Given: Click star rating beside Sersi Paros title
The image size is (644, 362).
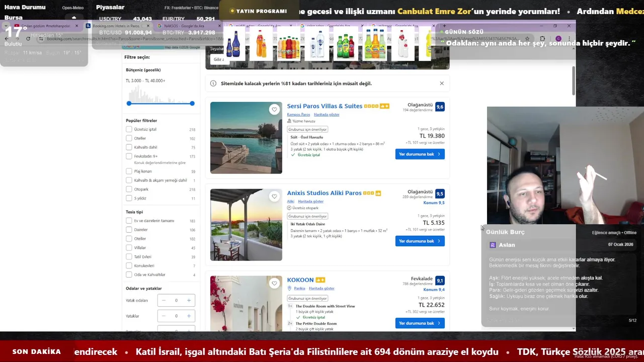Looking at the screenshot, I should pos(371,106).
